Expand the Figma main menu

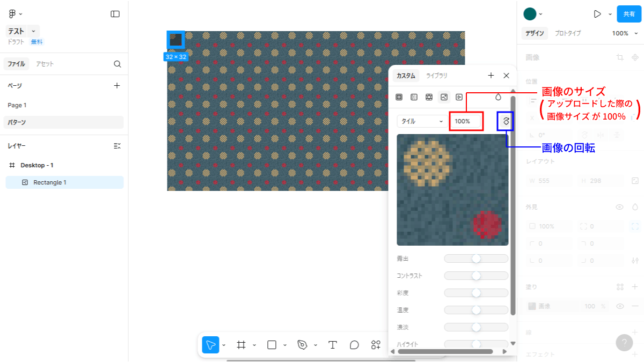[x=15, y=14]
